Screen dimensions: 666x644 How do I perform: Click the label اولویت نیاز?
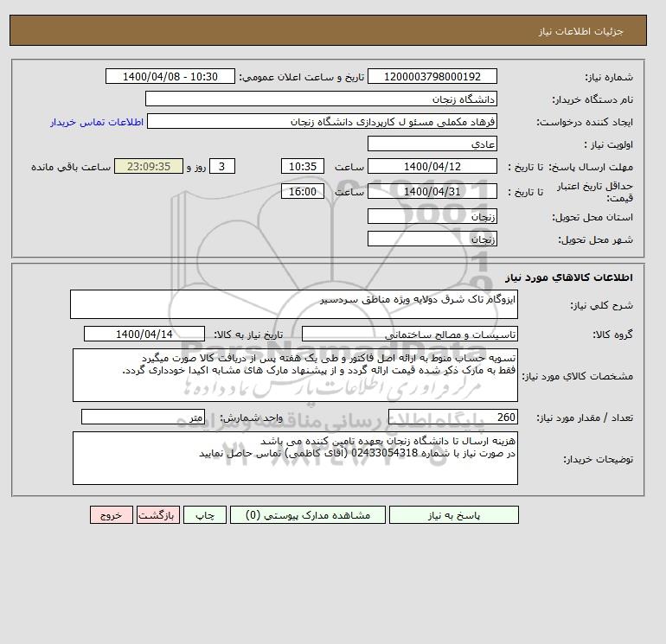tap(609, 144)
